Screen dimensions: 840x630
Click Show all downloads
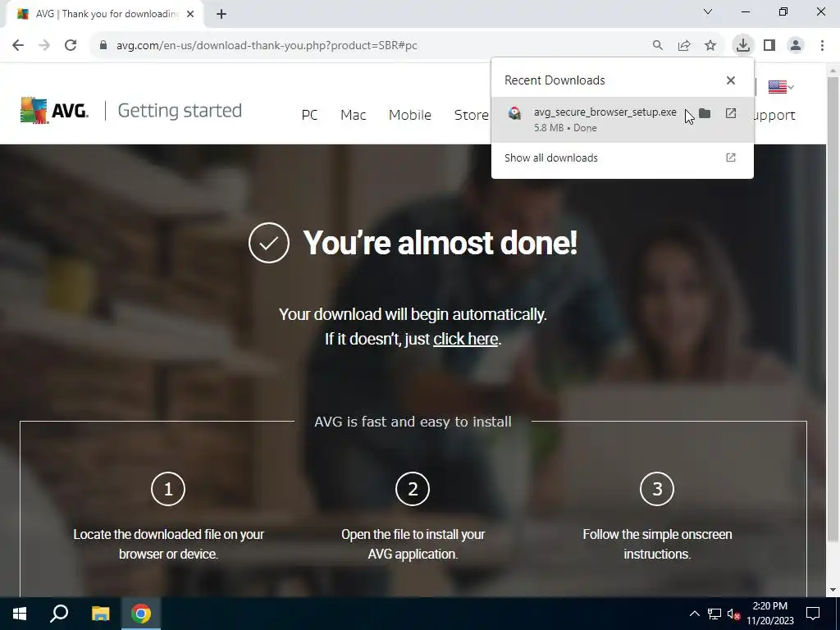[622, 158]
